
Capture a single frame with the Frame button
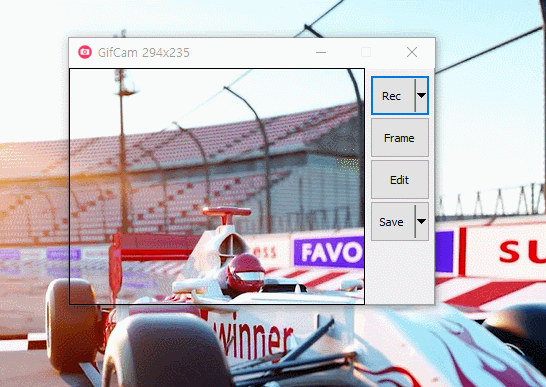399,138
